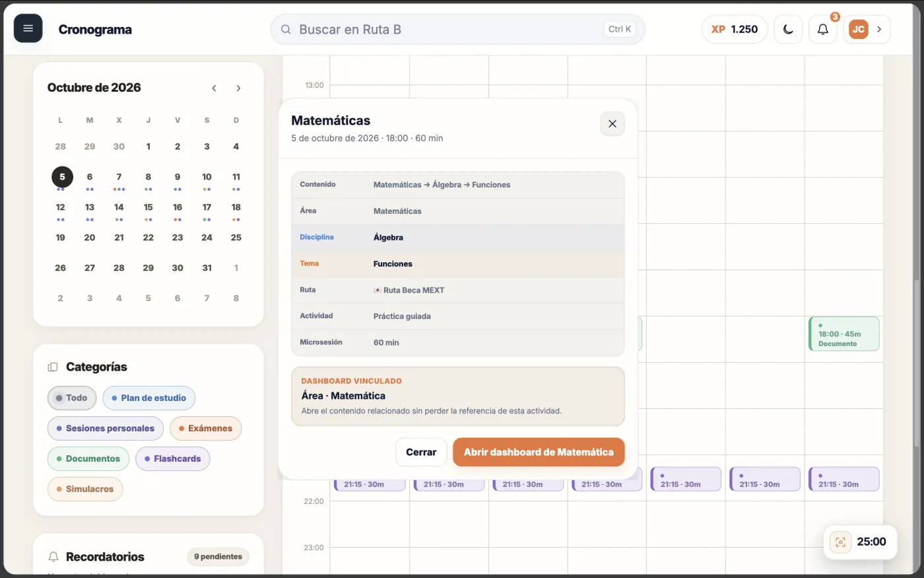Toggle the Exámenes category chip
The height and width of the screenshot is (578, 924).
coord(205,428)
